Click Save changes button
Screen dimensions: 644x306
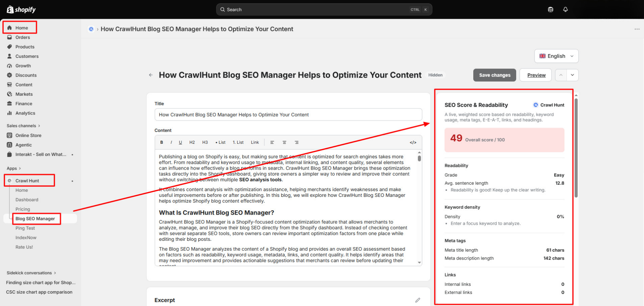click(495, 75)
